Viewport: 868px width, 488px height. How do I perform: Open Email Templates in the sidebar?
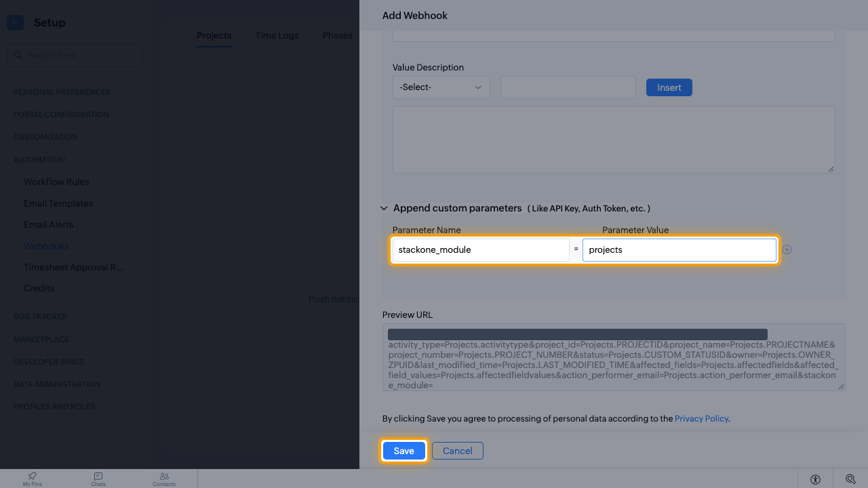coord(58,203)
